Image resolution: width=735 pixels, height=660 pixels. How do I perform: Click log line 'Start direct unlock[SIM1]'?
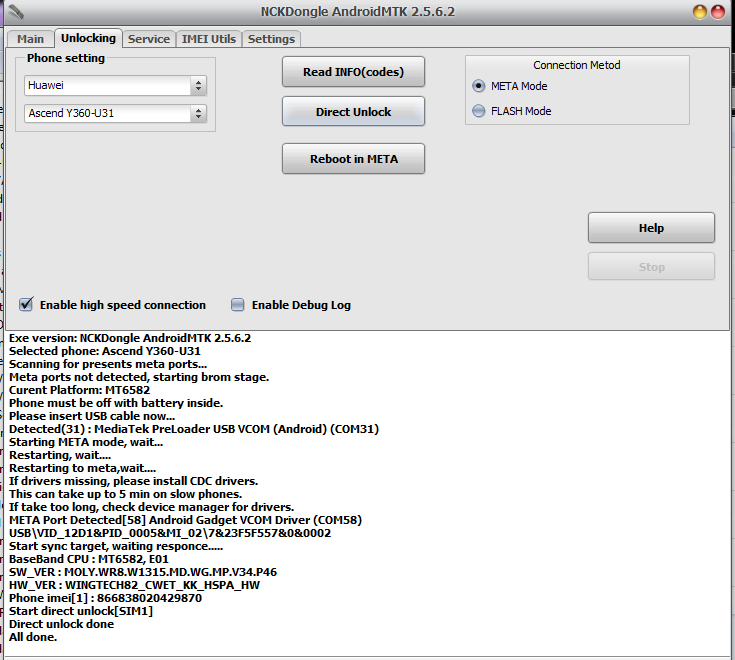(81, 611)
